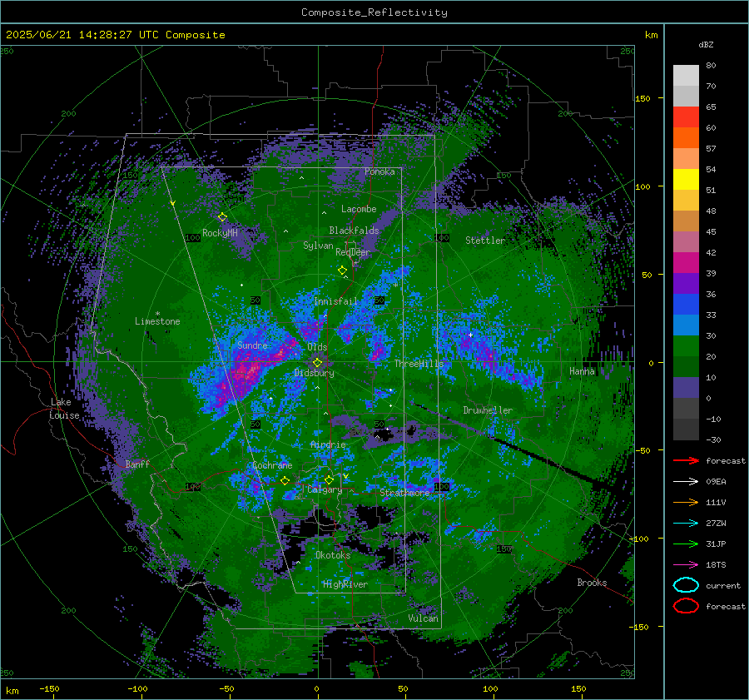Click the yellow 54 dBZ color swatch
Viewport: 749px width, 700px height.
click(686, 180)
